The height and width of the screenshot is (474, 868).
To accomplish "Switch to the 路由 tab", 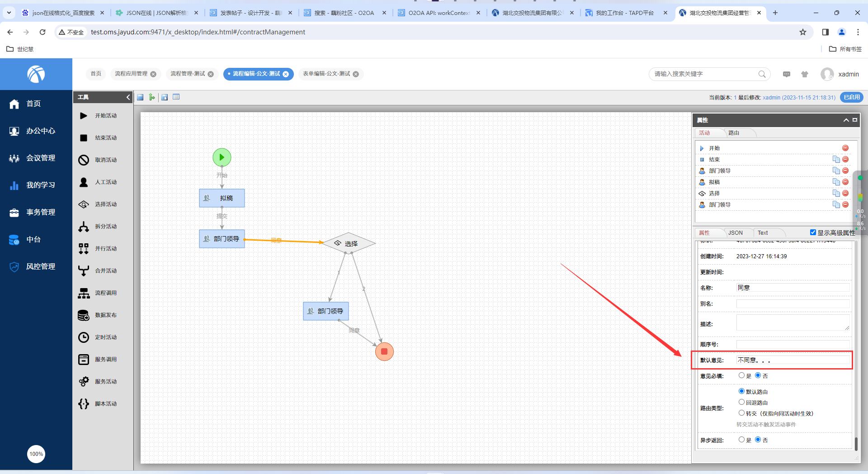I will (x=734, y=133).
